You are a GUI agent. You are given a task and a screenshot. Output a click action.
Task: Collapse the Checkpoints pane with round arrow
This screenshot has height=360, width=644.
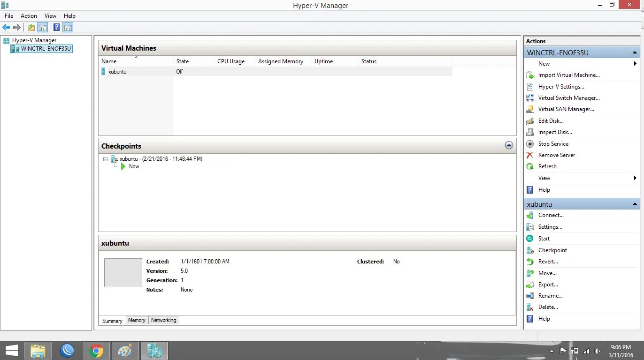coord(509,145)
